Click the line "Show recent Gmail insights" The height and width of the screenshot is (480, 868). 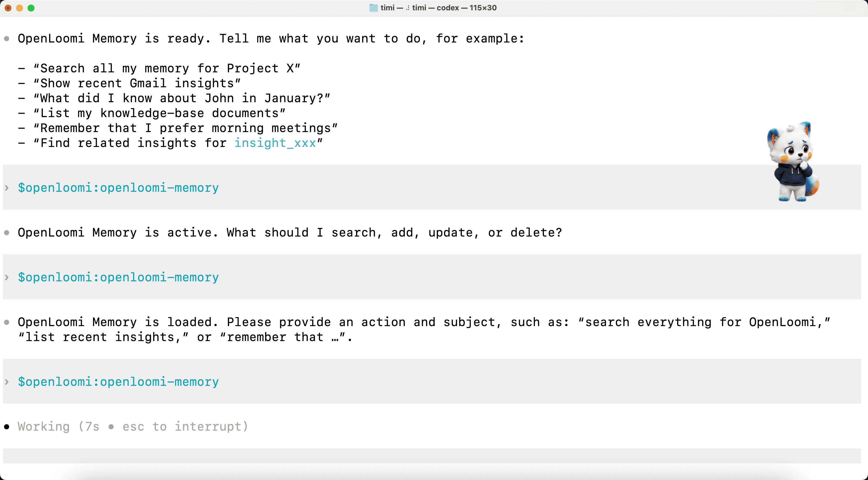click(x=137, y=83)
